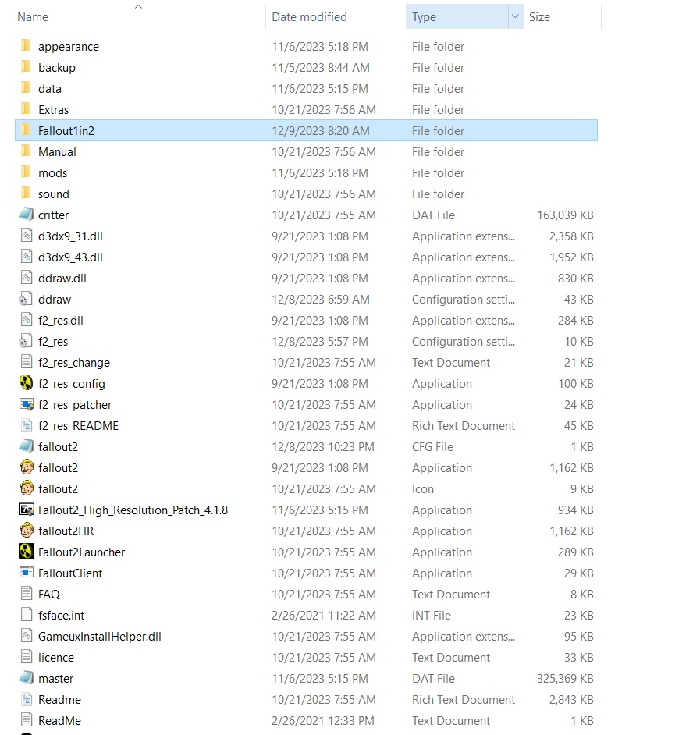Click the CFG File type cell
Screen dimensions: 700x735
click(432, 447)
